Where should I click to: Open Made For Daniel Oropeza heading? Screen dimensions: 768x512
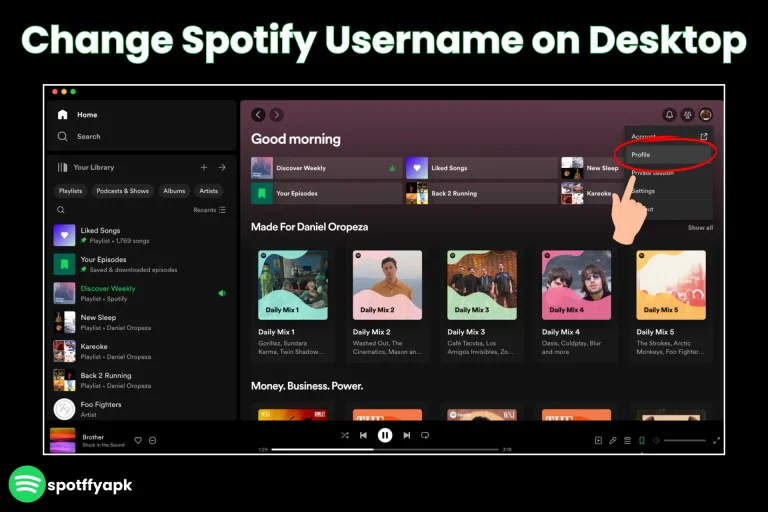click(x=309, y=227)
